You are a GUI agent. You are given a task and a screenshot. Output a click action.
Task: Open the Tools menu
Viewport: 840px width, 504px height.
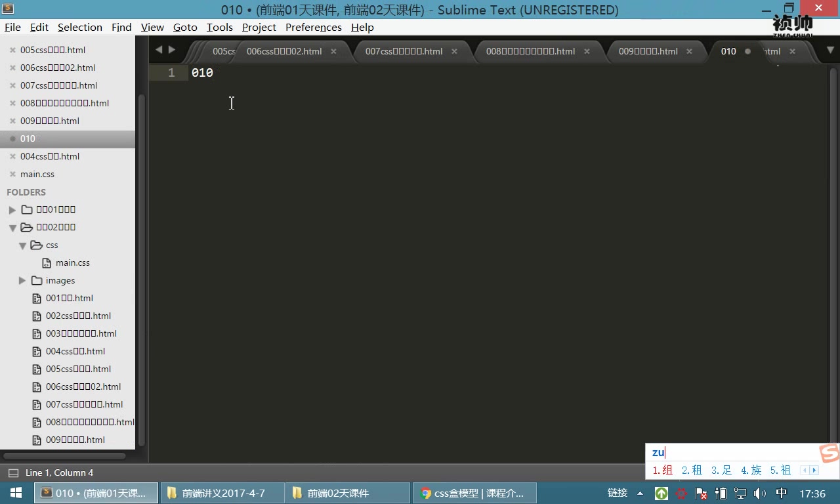(x=219, y=27)
